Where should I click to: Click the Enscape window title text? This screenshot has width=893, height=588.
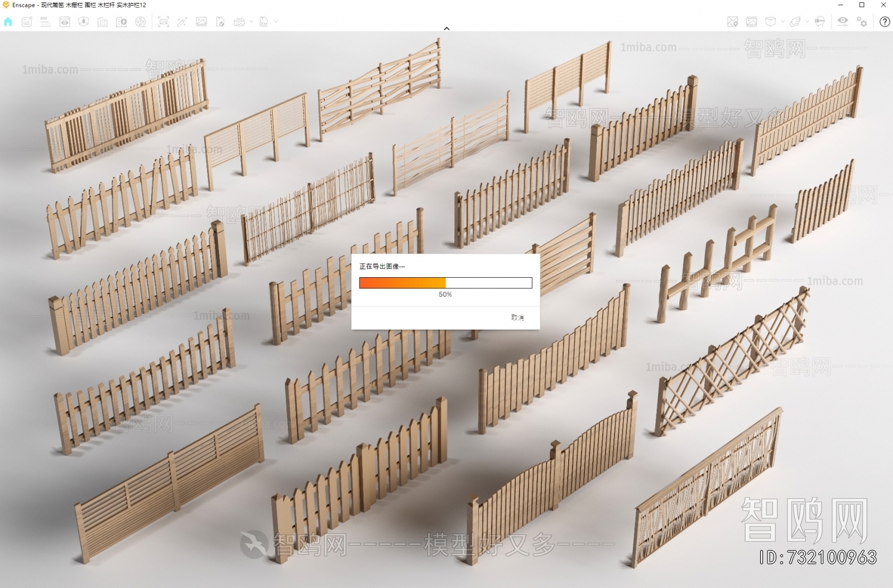pyautogui.click(x=79, y=5)
